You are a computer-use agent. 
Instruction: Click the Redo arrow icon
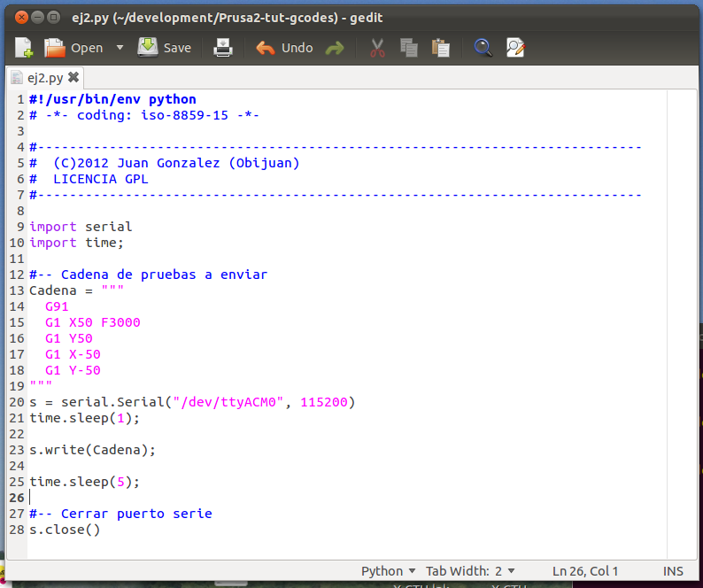(335, 48)
